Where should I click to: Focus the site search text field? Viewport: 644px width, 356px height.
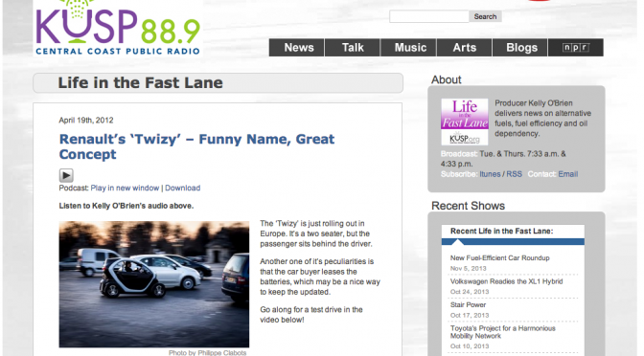pyautogui.click(x=428, y=16)
